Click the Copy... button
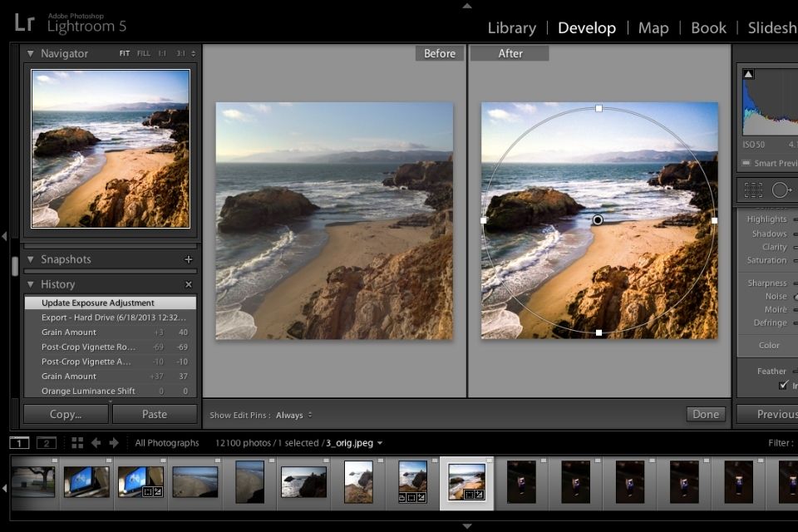Image resolution: width=798 pixels, height=532 pixels. tap(66, 415)
